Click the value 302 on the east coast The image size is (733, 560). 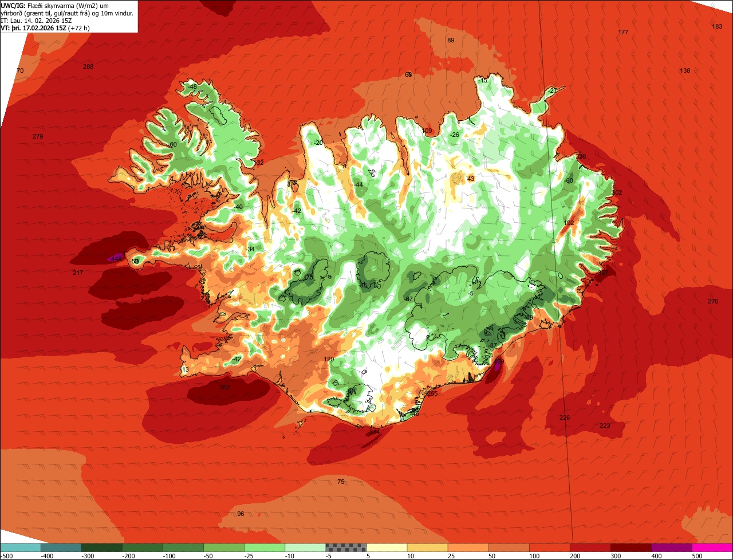[617, 192]
